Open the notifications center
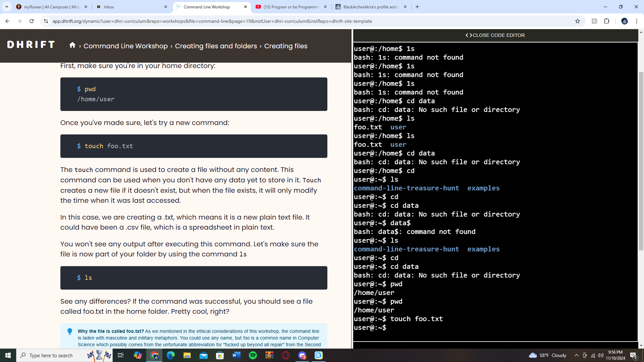644x362 pixels. coord(634,355)
